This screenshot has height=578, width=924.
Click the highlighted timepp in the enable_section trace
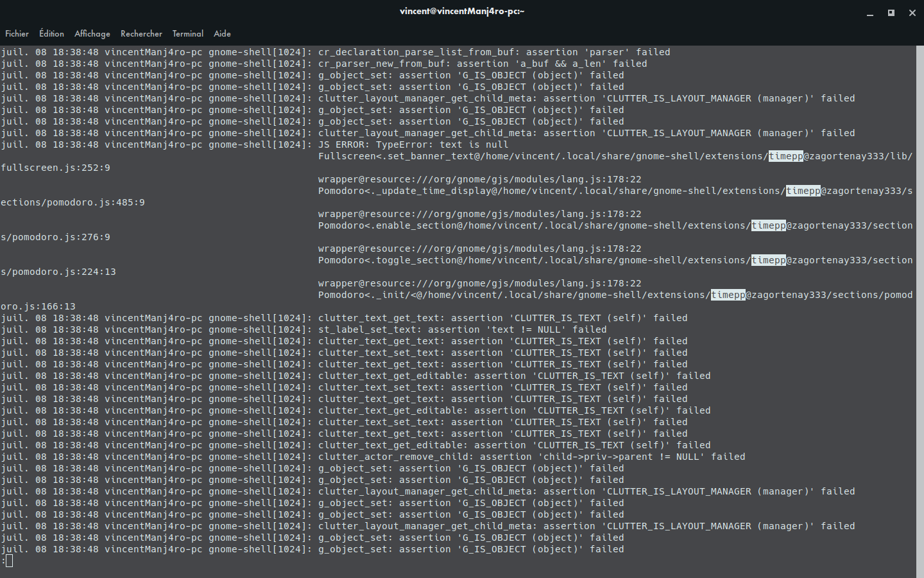(x=768, y=225)
